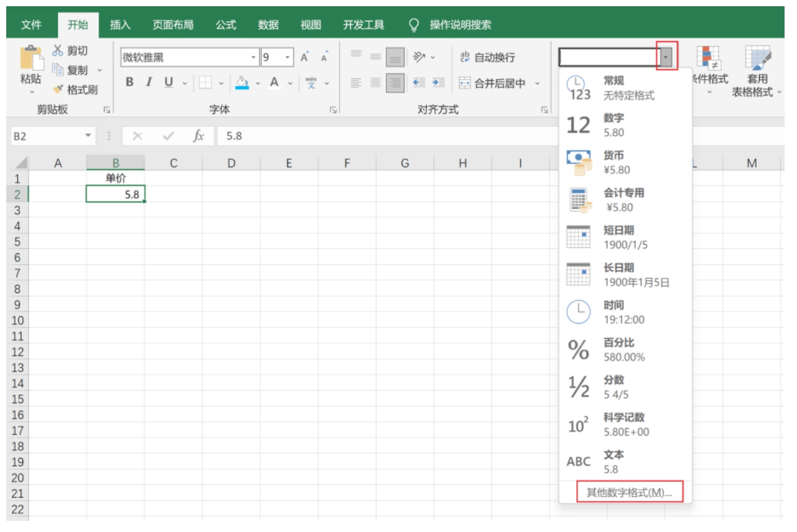The image size is (797, 532).
Task: Click the Format as Table (套用表格格式) icon
Action: click(757, 58)
